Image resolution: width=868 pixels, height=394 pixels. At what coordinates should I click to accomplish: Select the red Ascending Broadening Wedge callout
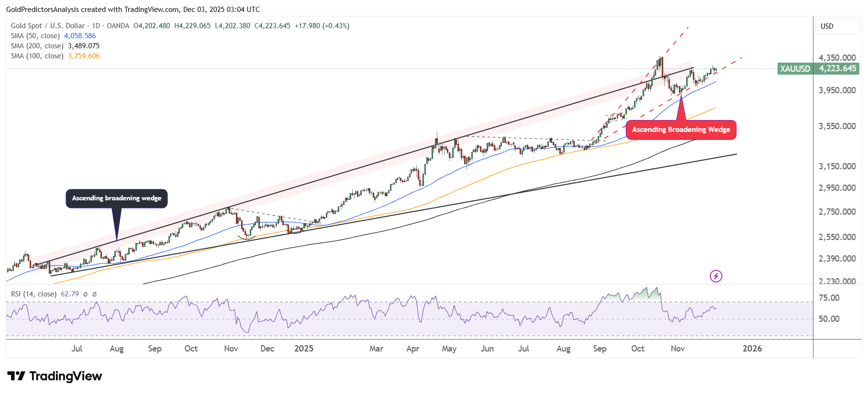pyautogui.click(x=680, y=130)
